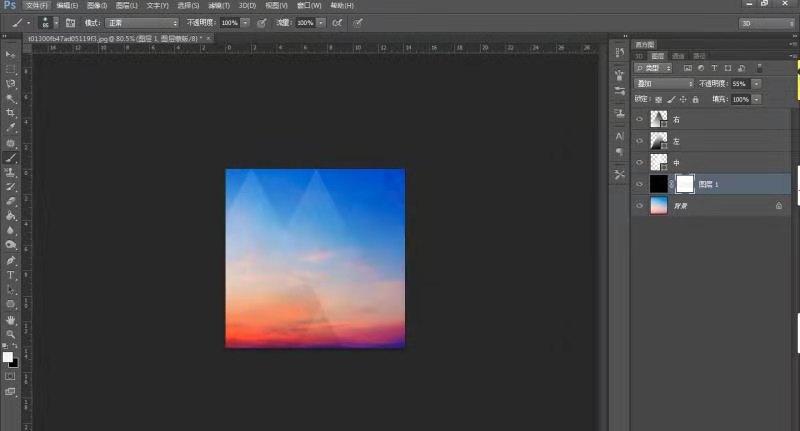The height and width of the screenshot is (431, 800).
Task: Select the Eraser tool
Action: (x=10, y=201)
